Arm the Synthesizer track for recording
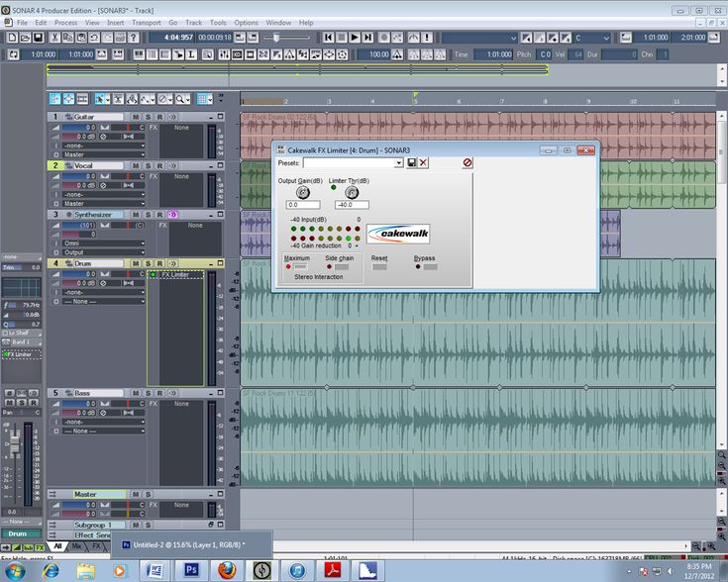The image size is (728, 582). click(x=159, y=215)
